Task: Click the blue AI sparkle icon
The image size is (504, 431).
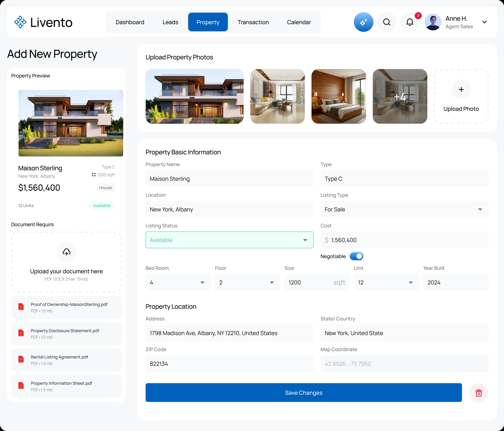Action: [x=363, y=22]
